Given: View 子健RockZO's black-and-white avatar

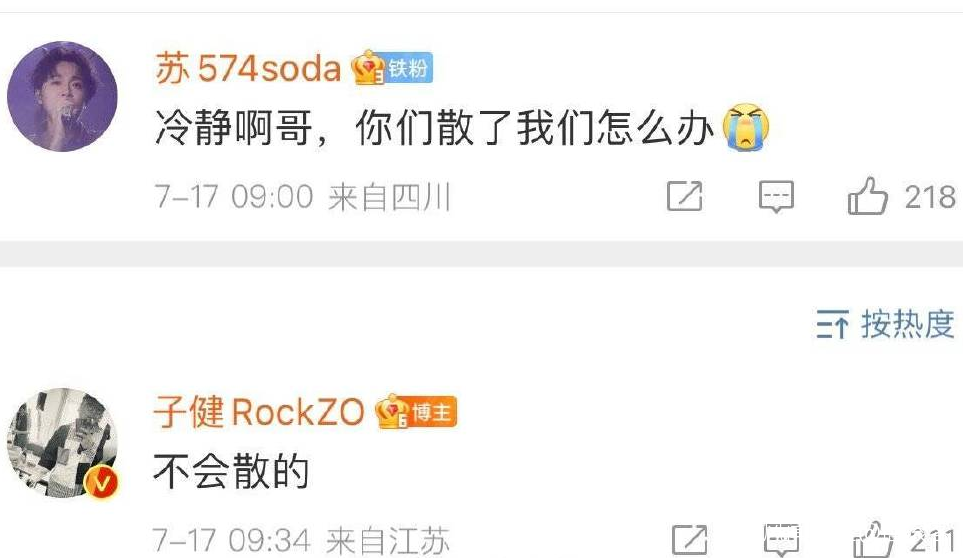Looking at the screenshot, I should click(x=62, y=442).
